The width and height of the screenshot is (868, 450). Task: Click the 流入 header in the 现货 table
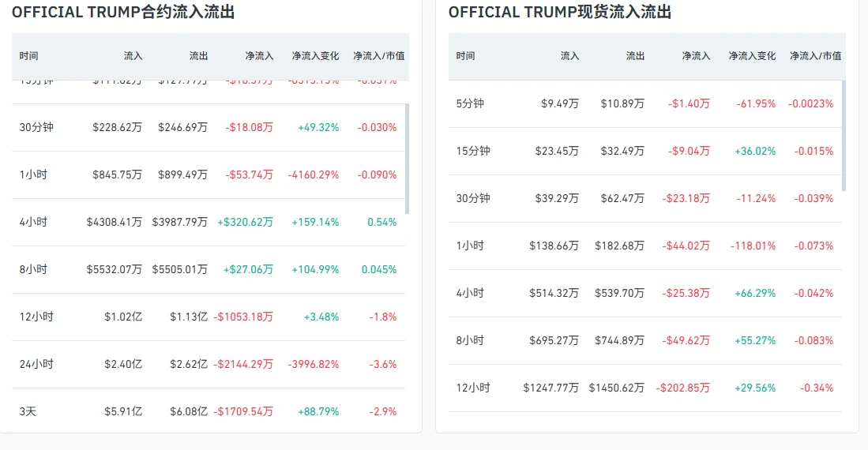(569, 56)
